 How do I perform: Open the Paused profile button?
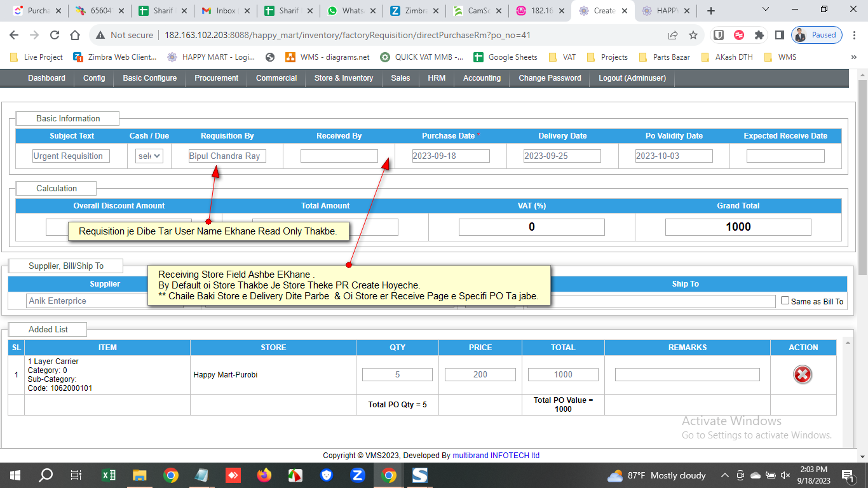(x=817, y=36)
